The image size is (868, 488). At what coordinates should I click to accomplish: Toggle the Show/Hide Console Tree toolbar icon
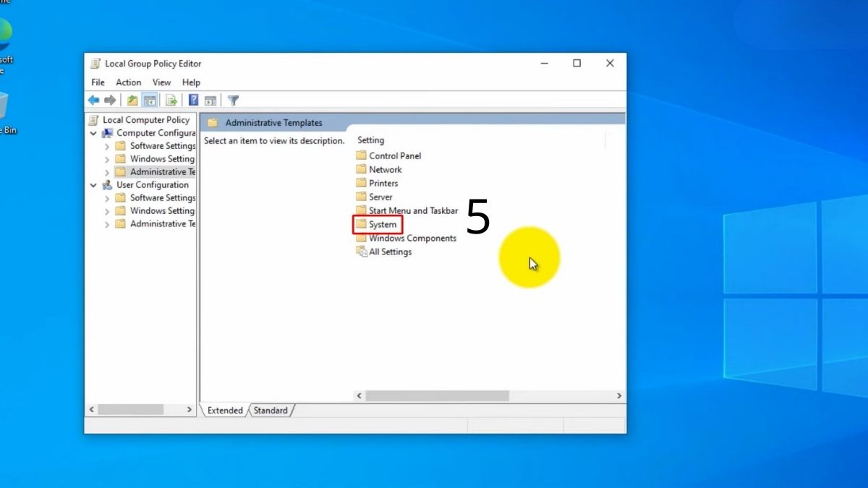pos(150,100)
